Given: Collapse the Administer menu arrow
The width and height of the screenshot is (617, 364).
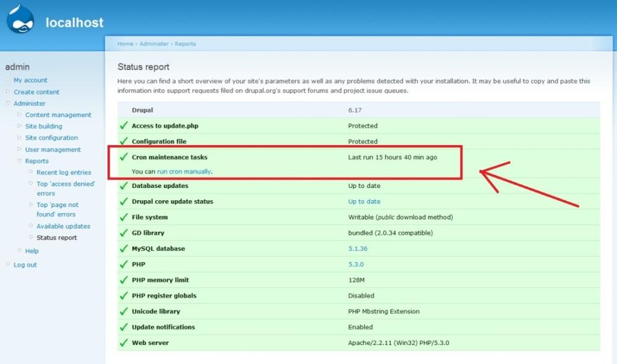Looking at the screenshot, I should pos(8,103).
